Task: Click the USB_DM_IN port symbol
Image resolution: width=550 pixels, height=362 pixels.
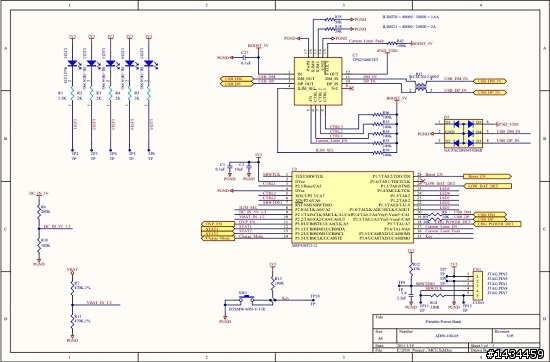Action: click(490, 81)
